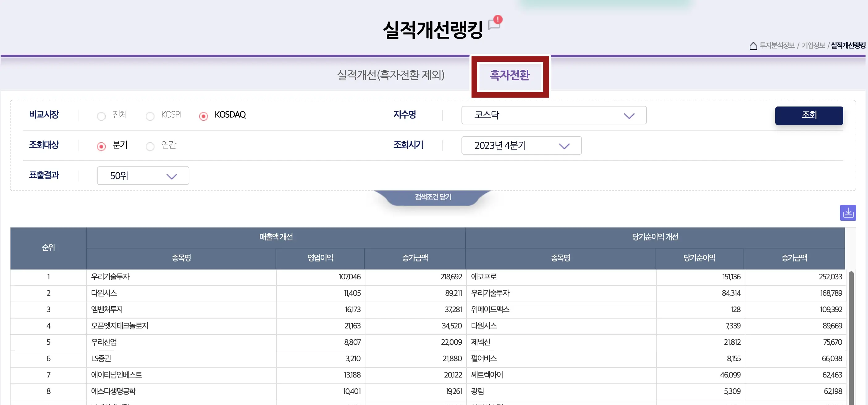Expand the 50위 display results dropdown
Image resolution: width=868 pixels, height=405 pixels.
143,176
